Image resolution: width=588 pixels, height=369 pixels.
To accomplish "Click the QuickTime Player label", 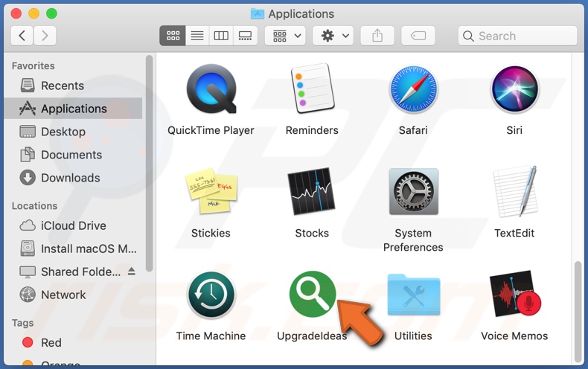I will [211, 130].
